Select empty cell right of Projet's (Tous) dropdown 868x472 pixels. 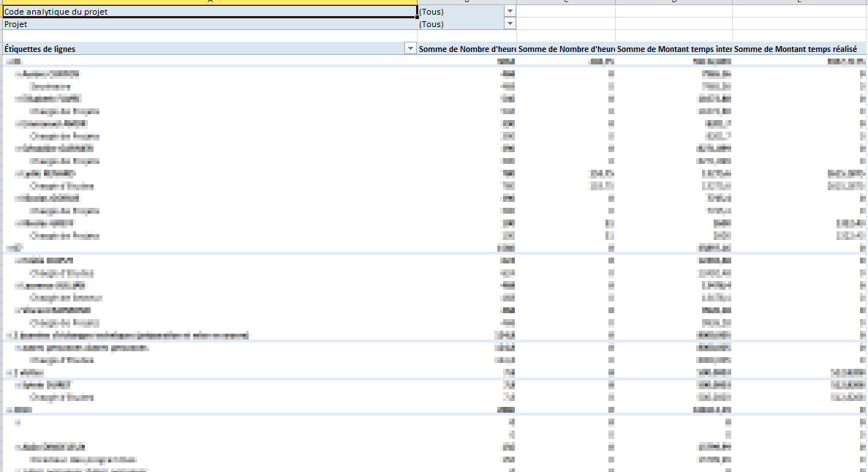pyautogui.click(x=565, y=24)
